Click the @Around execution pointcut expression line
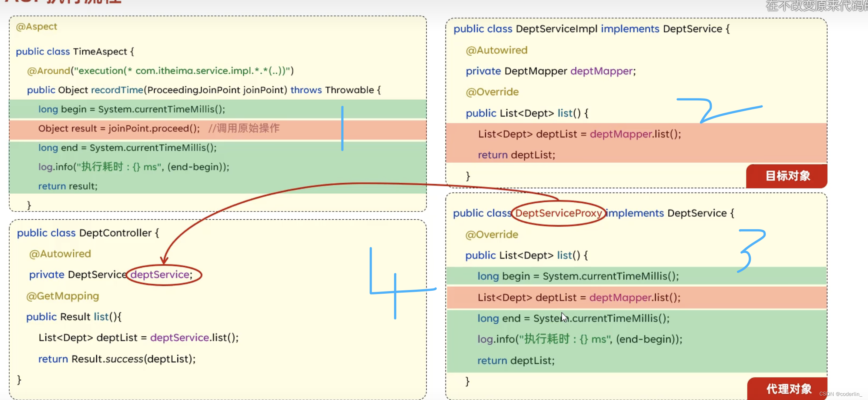The image size is (868, 400). pyautogui.click(x=160, y=71)
